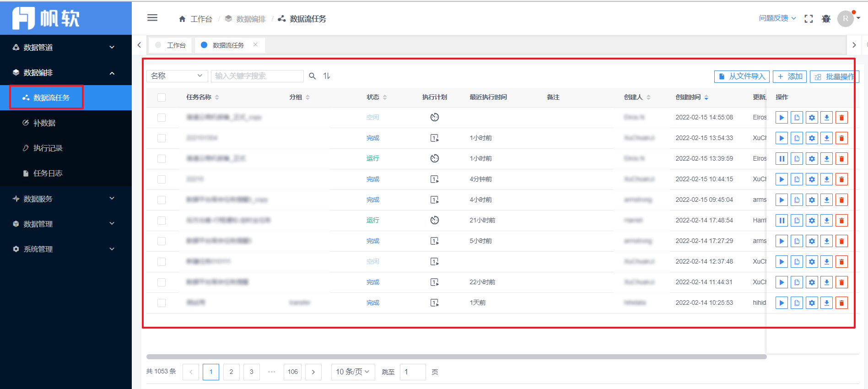Click the bug report icon in header

point(826,19)
